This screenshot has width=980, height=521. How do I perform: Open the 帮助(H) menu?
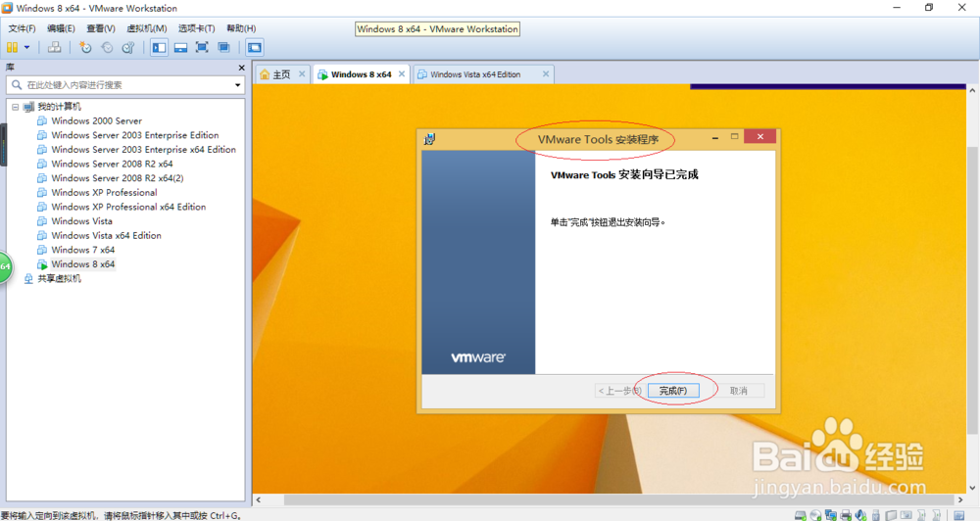[x=241, y=28]
